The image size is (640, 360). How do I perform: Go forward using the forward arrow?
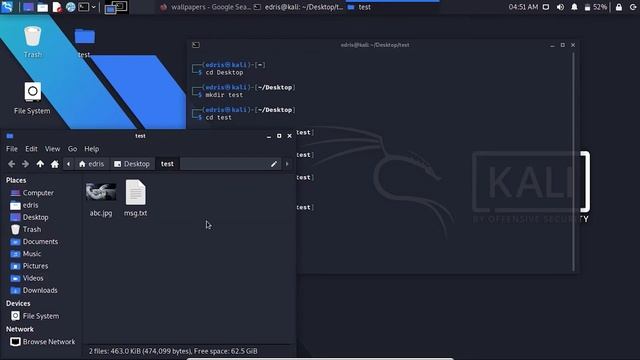point(25,164)
